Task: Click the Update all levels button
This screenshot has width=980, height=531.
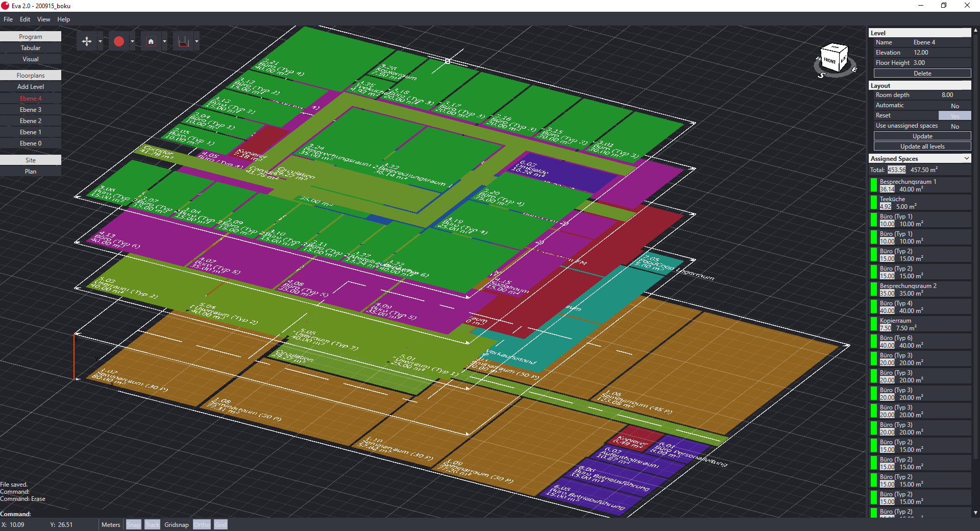Action: click(922, 147)
